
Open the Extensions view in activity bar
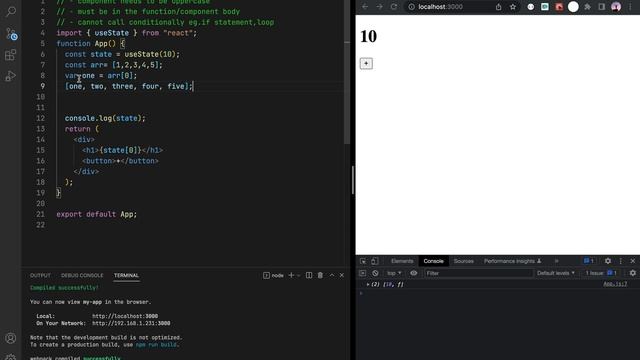point(11,55)
